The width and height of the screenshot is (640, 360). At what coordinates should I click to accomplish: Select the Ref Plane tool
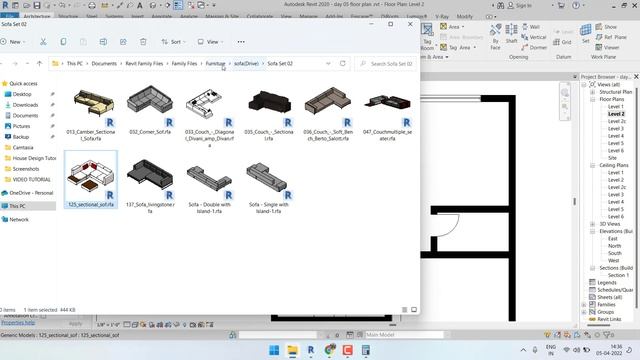[611, 37]
